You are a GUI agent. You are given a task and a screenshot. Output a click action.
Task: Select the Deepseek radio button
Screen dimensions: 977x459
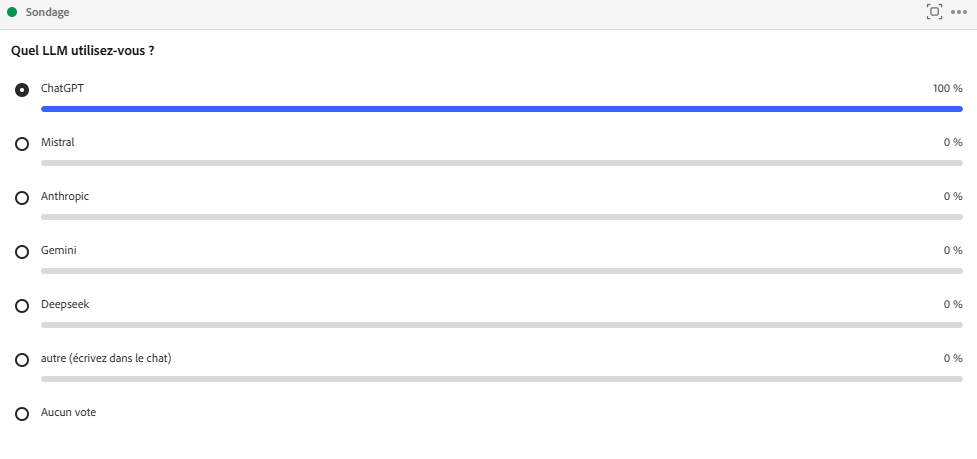[x=22, y=306]
